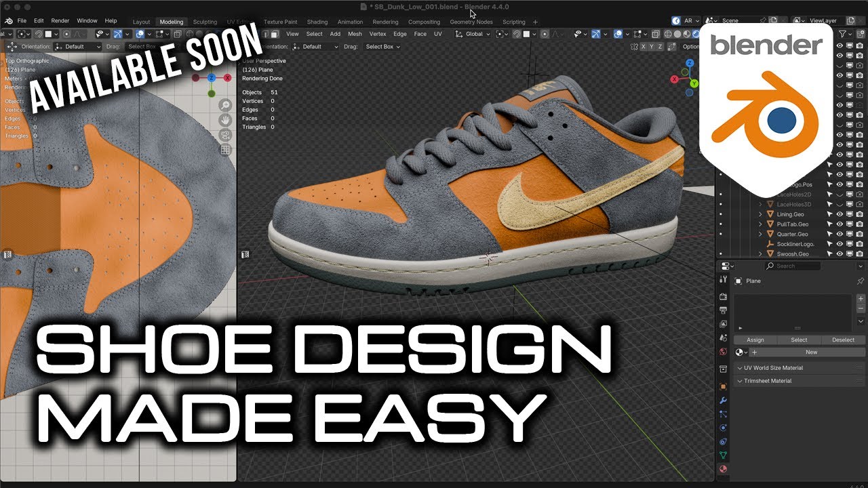
Task: Click the new collection icon in outliner
Action: (x=860, y=34)
